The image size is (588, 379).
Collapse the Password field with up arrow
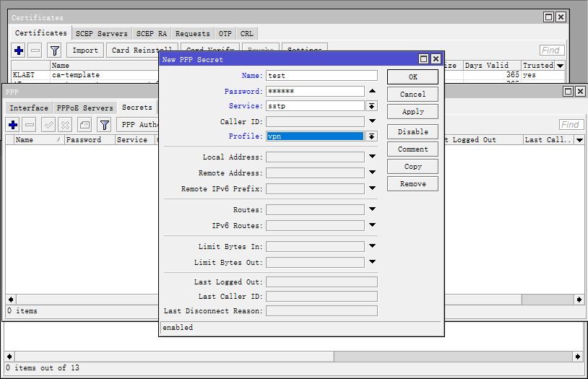tap(372, 92)
